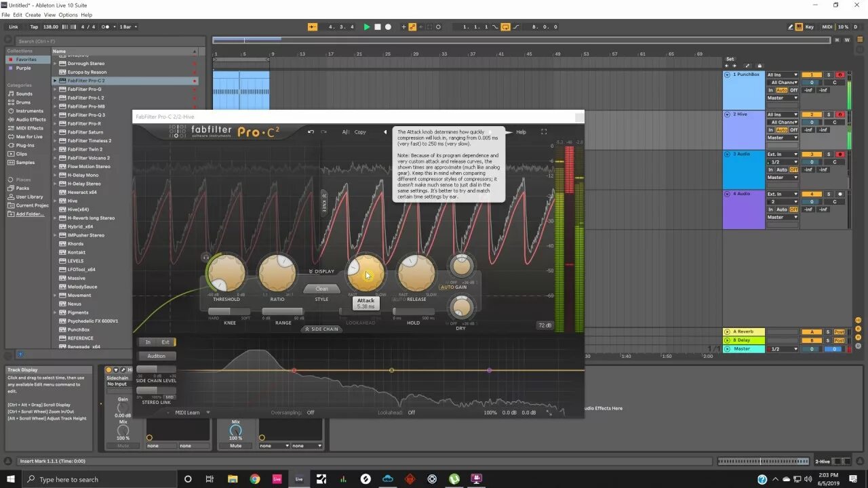Image resolution: width=868 pixels, height=488 pixels.
Task: Expand the KNEE display panel
Action: tap(324, 203)
